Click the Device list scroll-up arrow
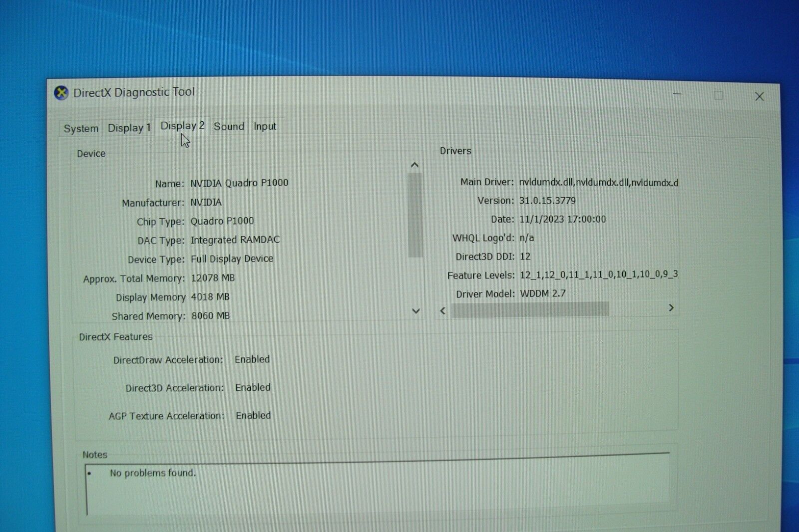The width and height of the screenshot is (799, 532). coord(414,165)
